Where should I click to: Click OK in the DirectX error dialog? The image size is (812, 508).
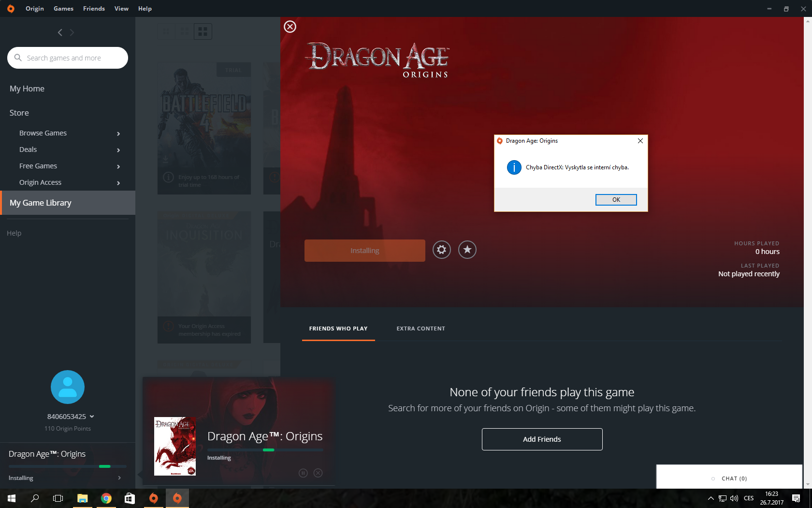(x=616, y=200)
